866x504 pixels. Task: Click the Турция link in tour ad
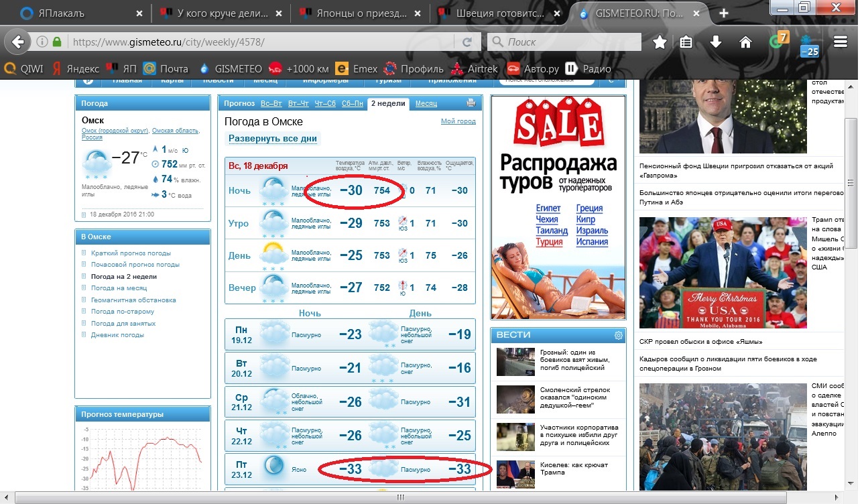[549, 242]
